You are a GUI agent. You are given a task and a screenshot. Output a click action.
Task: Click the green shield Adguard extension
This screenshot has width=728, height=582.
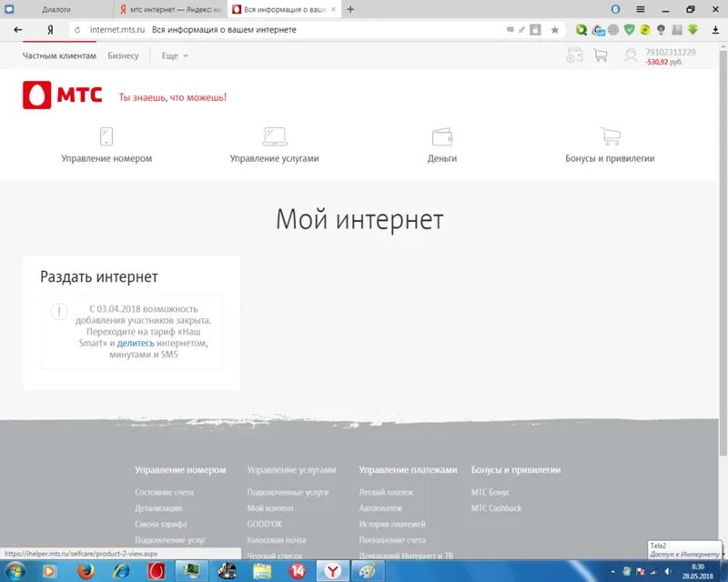point(629,30)
